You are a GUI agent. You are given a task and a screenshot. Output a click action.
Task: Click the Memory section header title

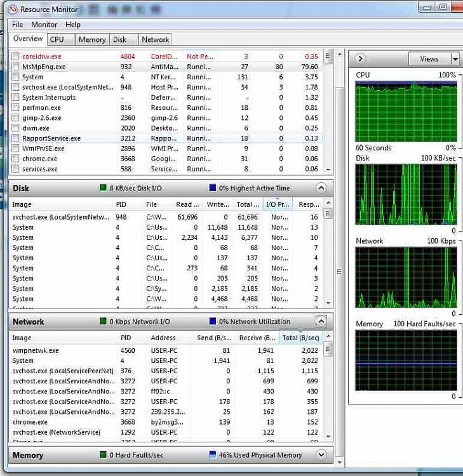click(x=28, y=455)
